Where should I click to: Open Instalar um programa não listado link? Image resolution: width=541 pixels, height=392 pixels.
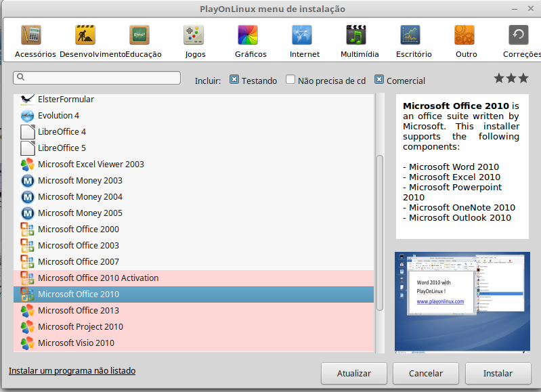click(x=72, y=371)
